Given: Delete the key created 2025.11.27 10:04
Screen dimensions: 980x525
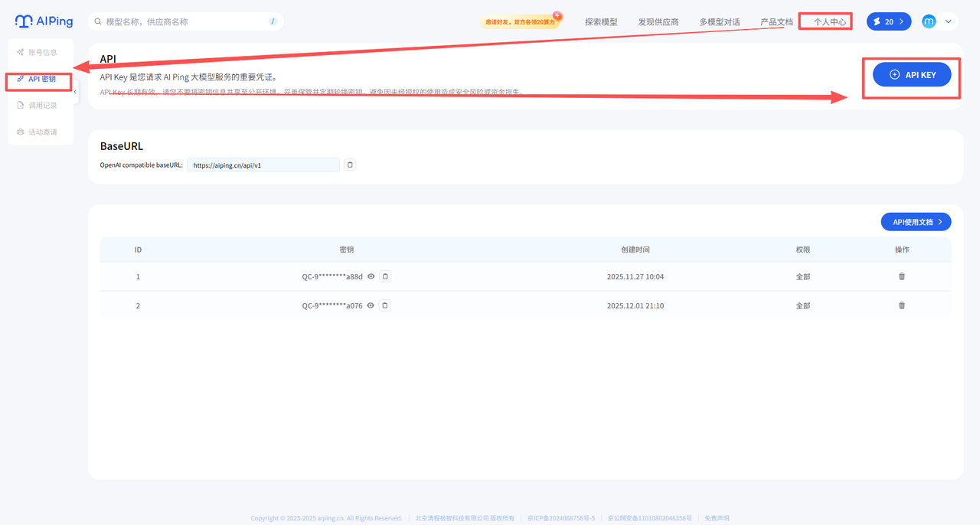Looking at the screenshot, I should tap(902, 276).
